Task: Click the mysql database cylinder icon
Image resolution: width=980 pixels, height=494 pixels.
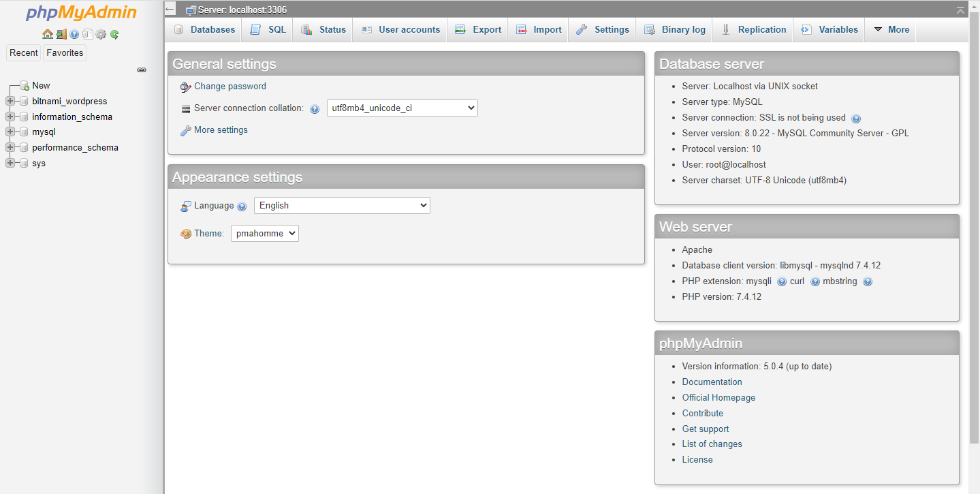Action: [x=24, y=132]
